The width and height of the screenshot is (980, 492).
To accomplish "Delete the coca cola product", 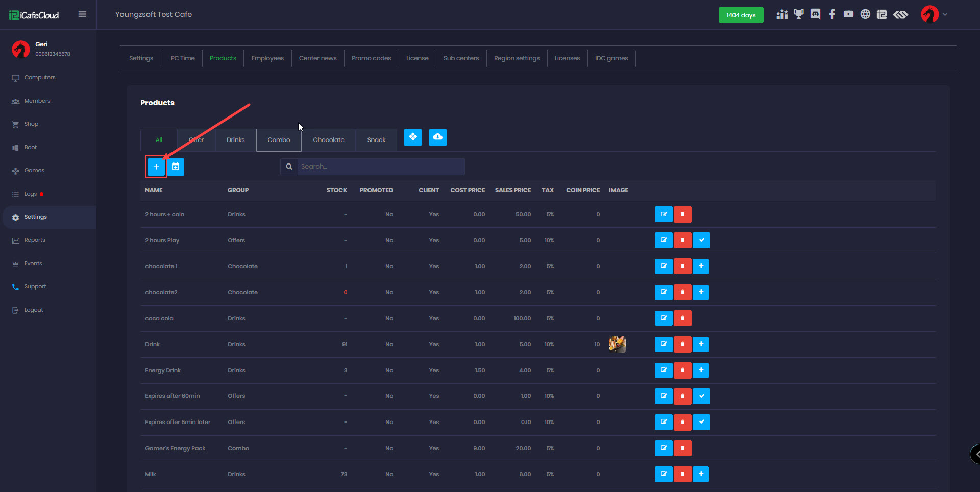I will pos(682,318).
